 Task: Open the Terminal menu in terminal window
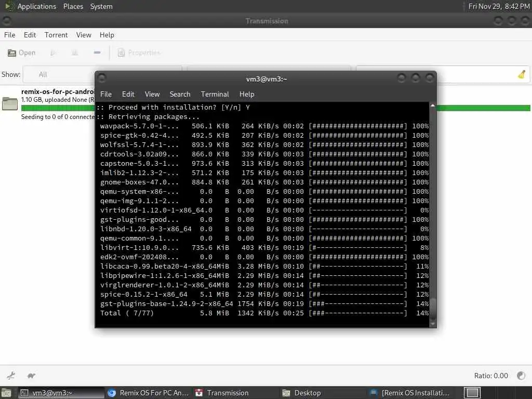215,95
